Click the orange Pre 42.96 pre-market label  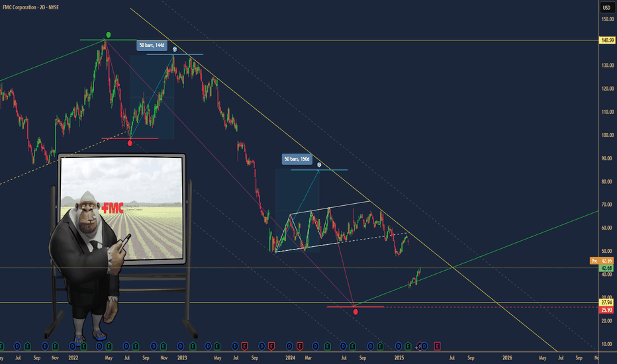(602, 261)
